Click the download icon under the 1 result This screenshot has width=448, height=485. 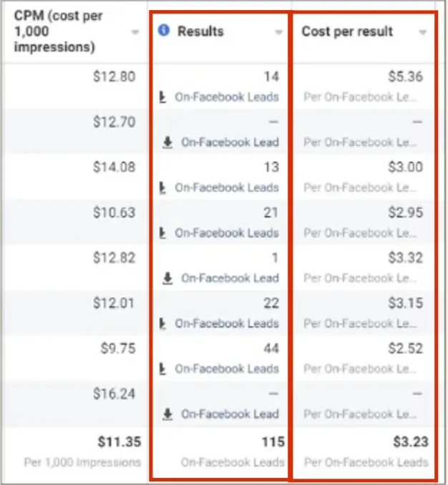pyautogui.click(x=167, y=278)
